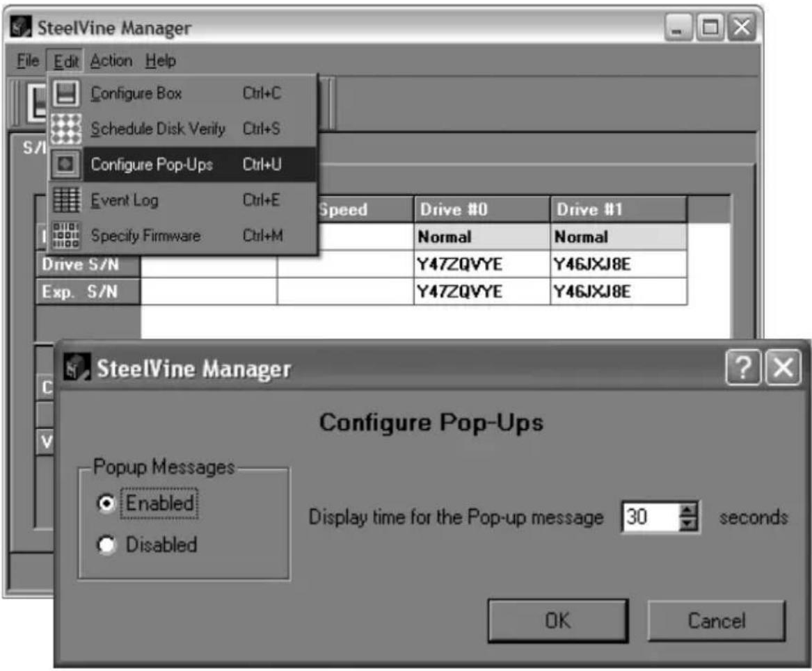Confirm with the OK button

point(558,620)
